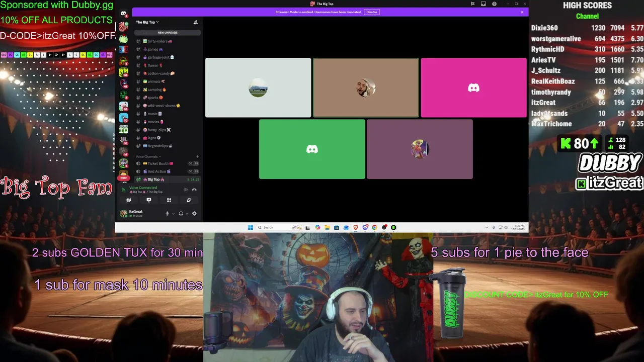The height and width of the screenshot is (362, 644).
Task: Open Chrome from the taskbar
Action: pos(375,227)
